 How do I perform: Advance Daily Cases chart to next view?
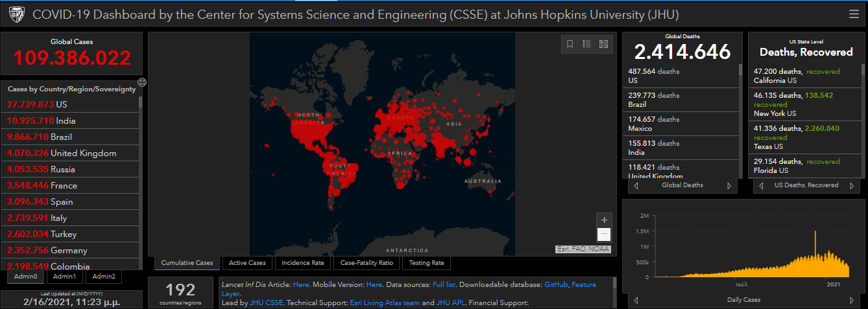(x=852, y=301)
